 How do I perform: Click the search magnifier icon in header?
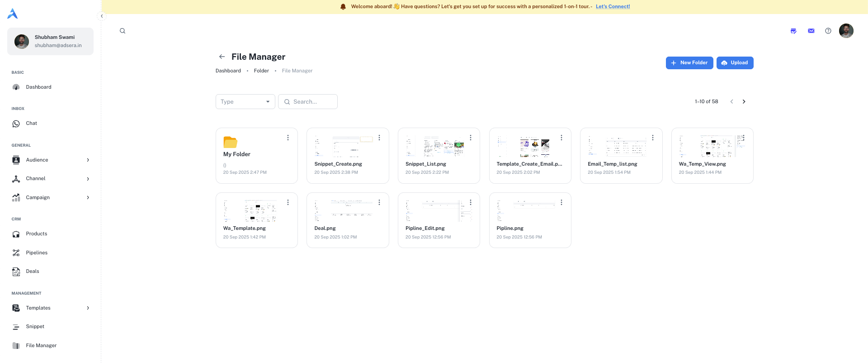click(x=123, y=31)
